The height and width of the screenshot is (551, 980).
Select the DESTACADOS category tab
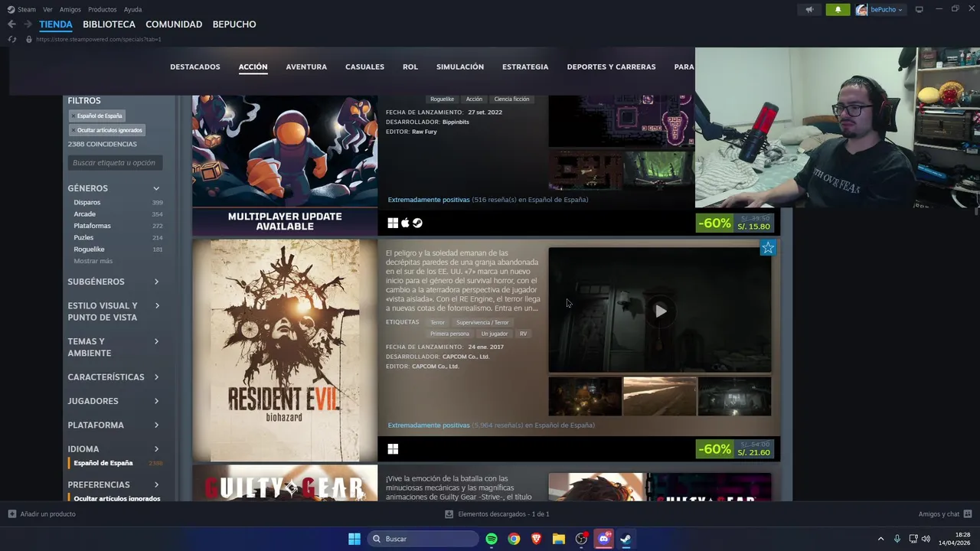[x=195, y=67]
